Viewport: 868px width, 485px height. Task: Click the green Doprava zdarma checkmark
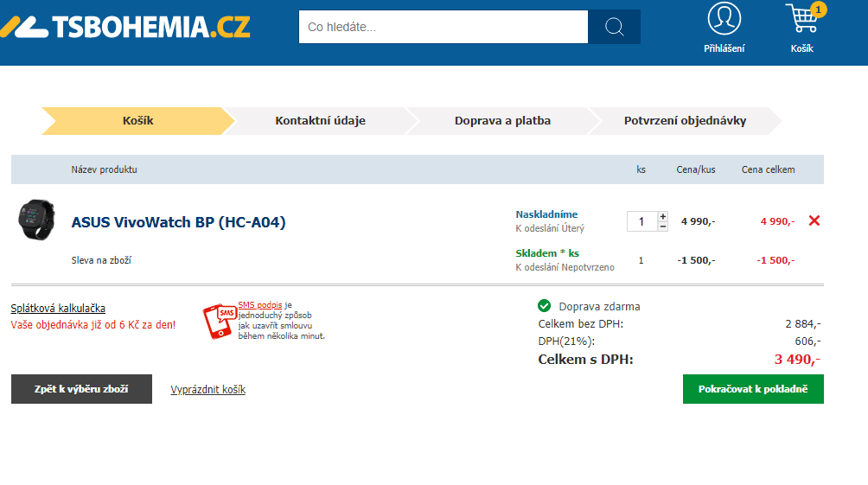coord(544,306)
